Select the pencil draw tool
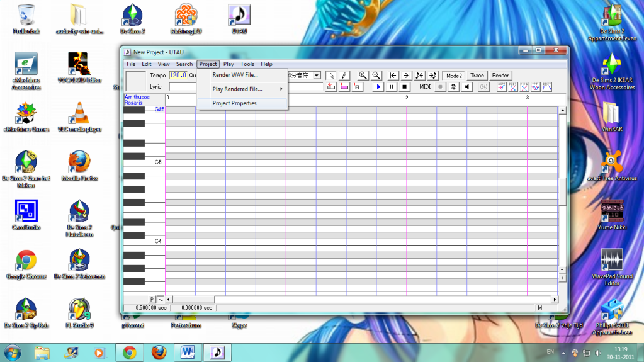The width and height of the screenshot is (644, 362). [x=344, y=76]
